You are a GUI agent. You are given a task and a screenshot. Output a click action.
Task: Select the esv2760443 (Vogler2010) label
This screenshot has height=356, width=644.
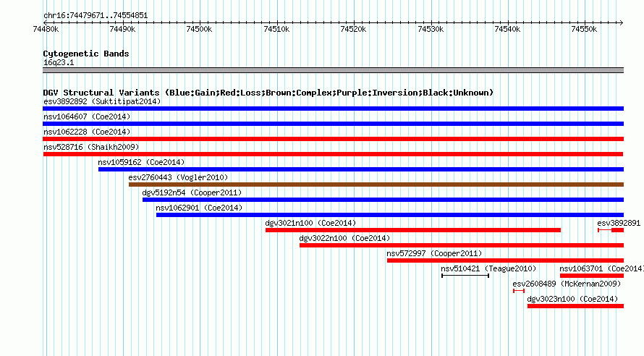pyautogui.click(x=178, y=177)
